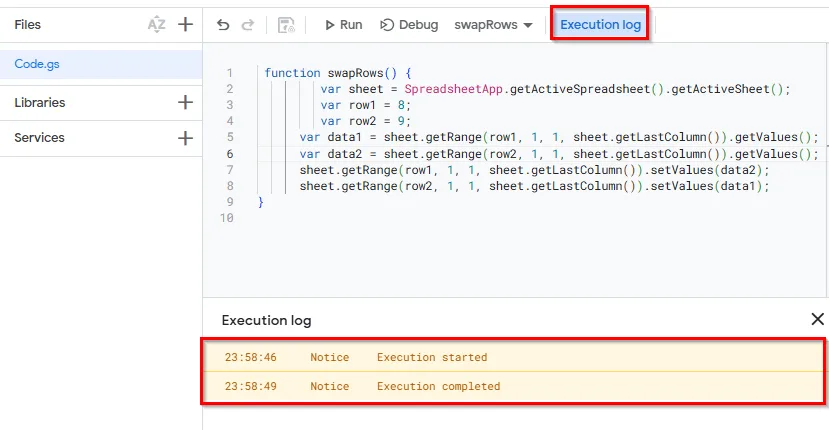Add a library with plus icon

tap(185, 102)
